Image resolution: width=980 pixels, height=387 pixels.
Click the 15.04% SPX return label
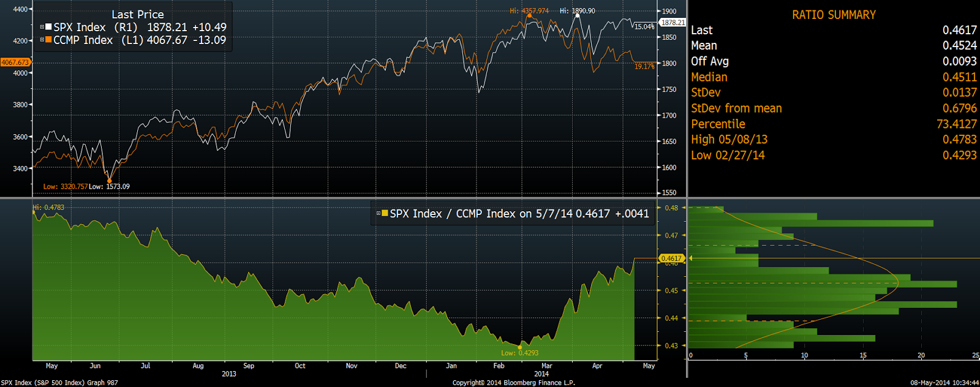coord(644,27)
